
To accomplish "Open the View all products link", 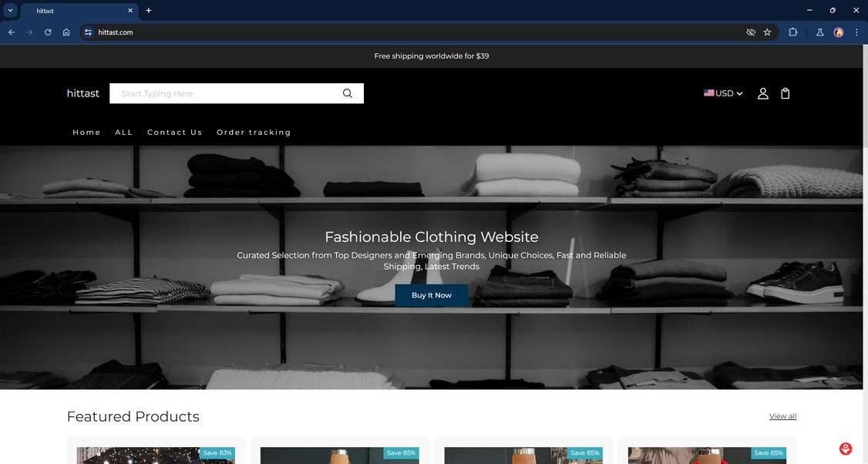I will [x=782, y=415].
